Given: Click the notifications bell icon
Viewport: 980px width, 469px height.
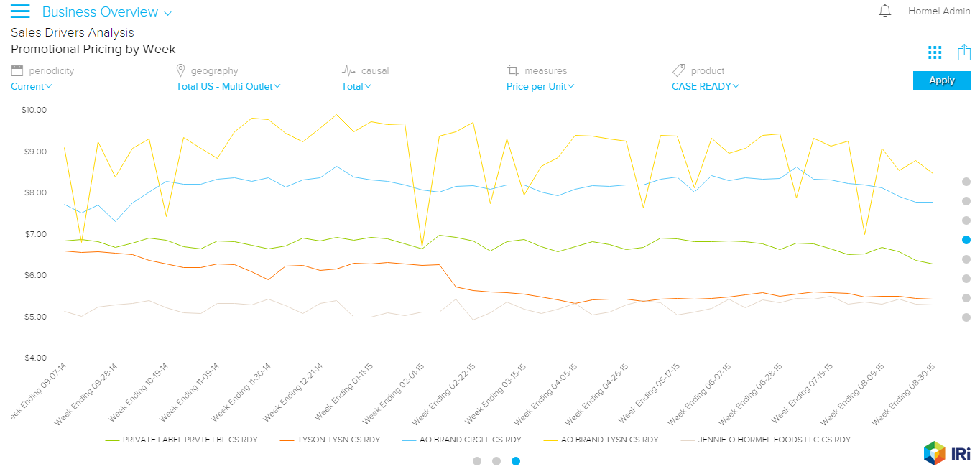Looking at the screenshot, I should [885, 11].
